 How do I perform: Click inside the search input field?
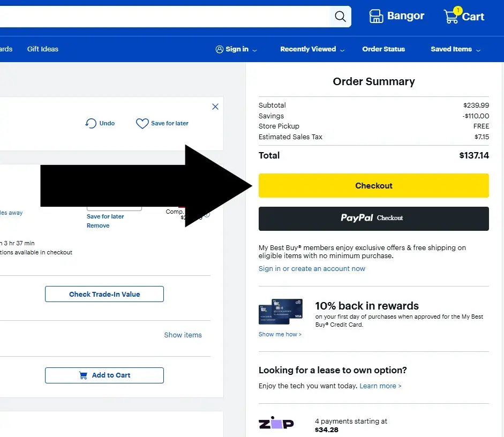164,17
